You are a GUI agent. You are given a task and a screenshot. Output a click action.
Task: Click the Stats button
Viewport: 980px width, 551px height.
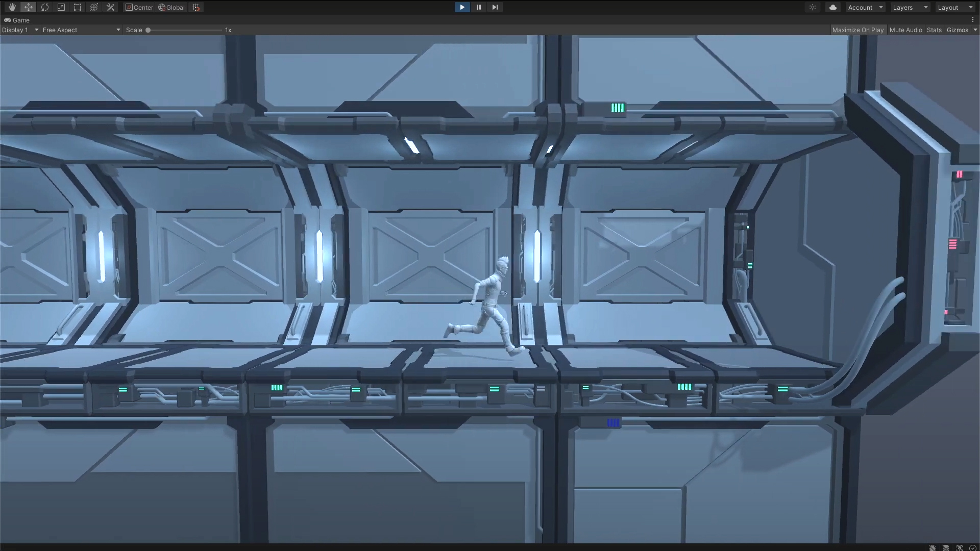934,30
